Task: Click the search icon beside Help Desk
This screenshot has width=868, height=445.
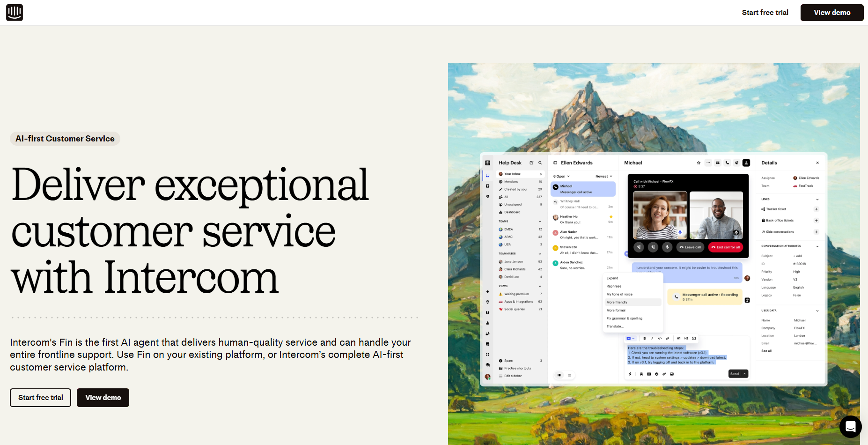Action: click(540, 163)
